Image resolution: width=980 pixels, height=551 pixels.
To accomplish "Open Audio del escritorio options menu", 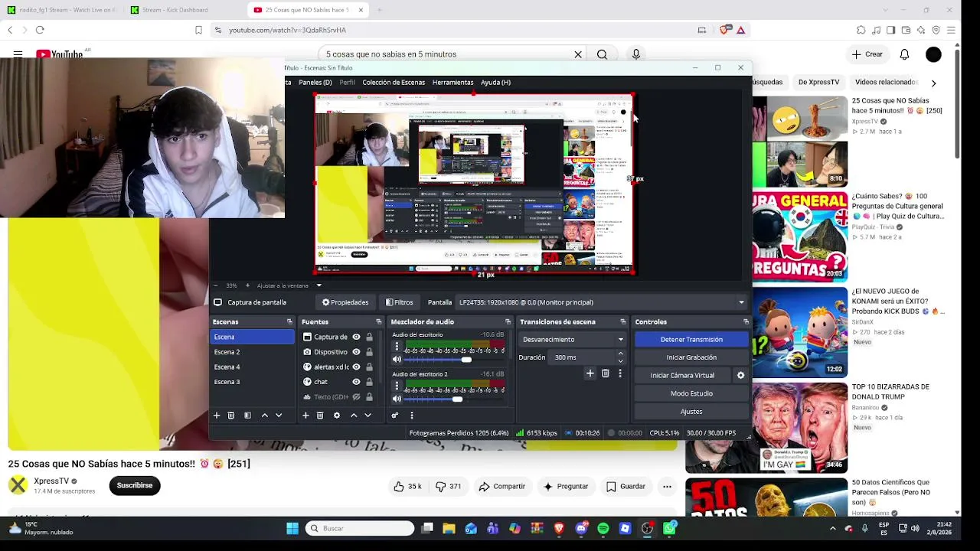I will tap(397, 347).
